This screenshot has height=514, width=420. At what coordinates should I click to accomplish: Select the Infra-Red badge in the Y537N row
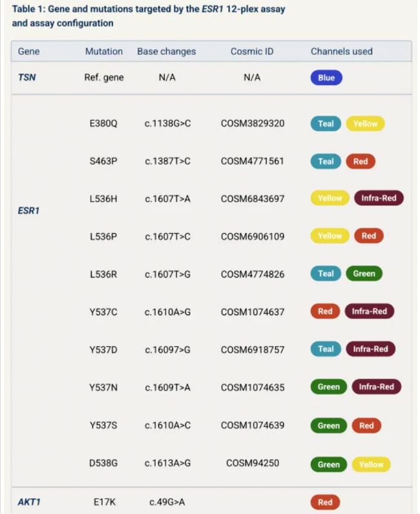point(377,387)
